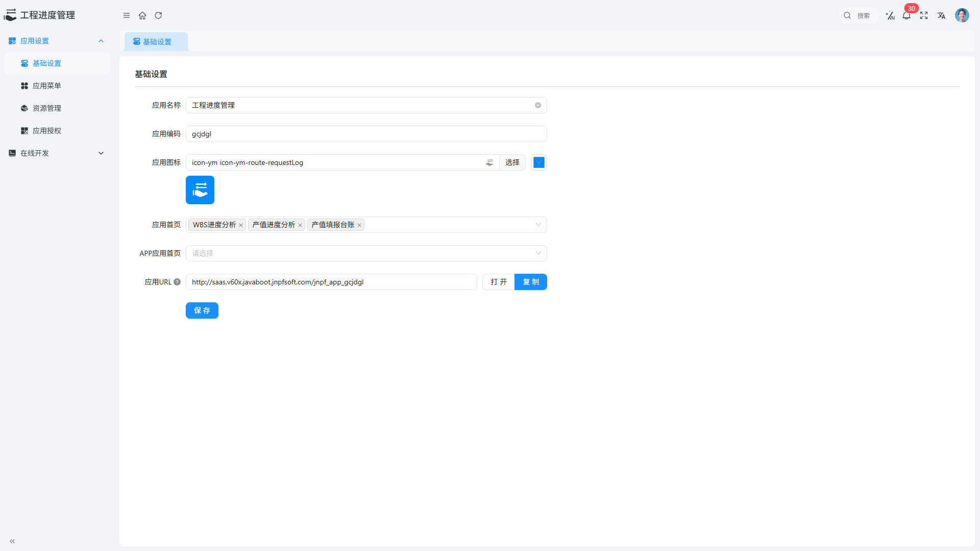The width and height of the screenshot is (980, 551).
Task: Collapse the sidebar with the double-arrow icon
Action: (12, 541)
